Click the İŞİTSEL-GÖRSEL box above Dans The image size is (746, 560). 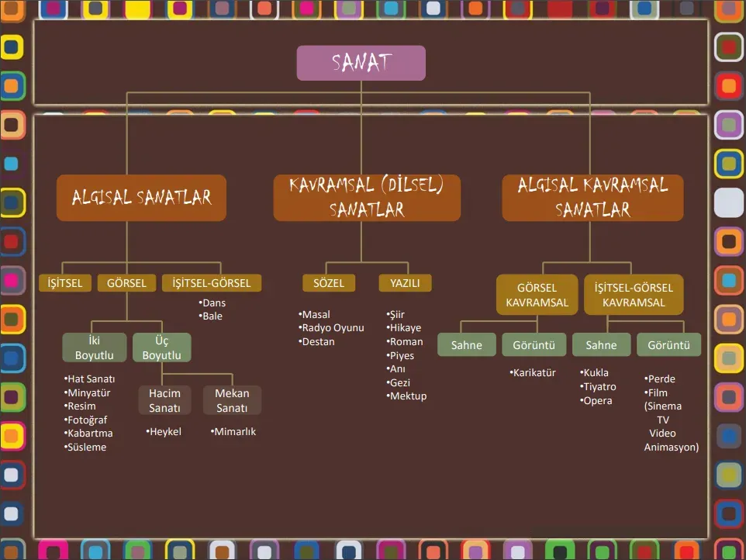tap(212, 283)
